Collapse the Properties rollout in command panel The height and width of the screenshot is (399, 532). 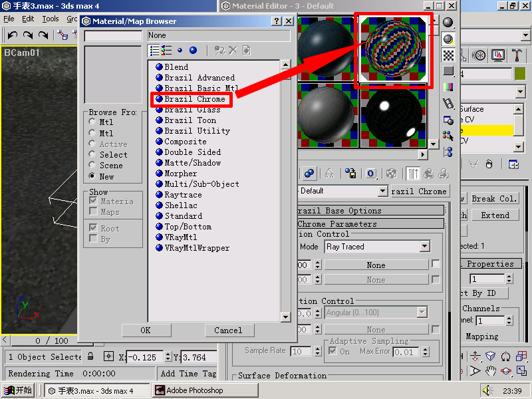pos(491,264)
